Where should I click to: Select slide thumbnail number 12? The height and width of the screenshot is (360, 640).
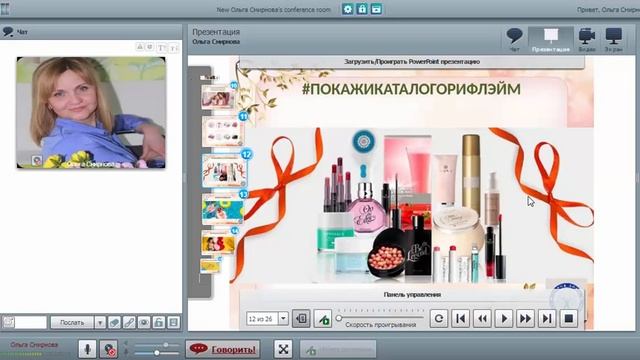coord(224,171)
